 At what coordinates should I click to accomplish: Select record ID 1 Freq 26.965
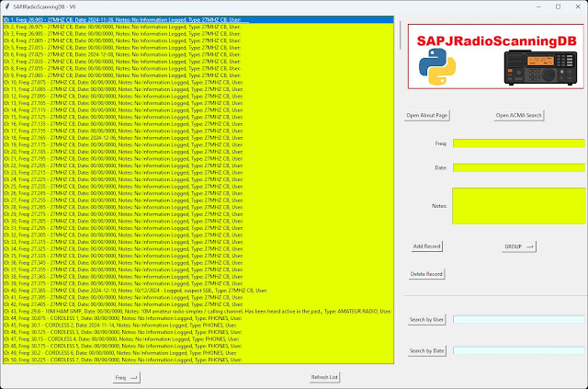pos(198,19)
